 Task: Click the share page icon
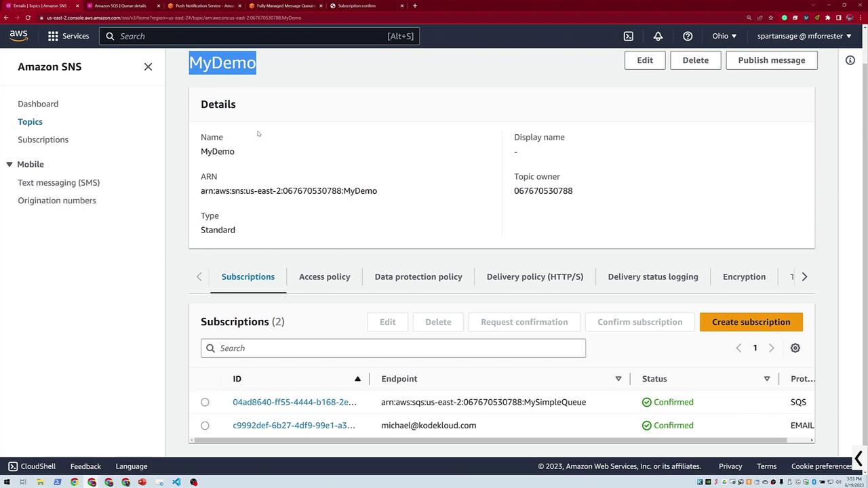coord(759,18)
